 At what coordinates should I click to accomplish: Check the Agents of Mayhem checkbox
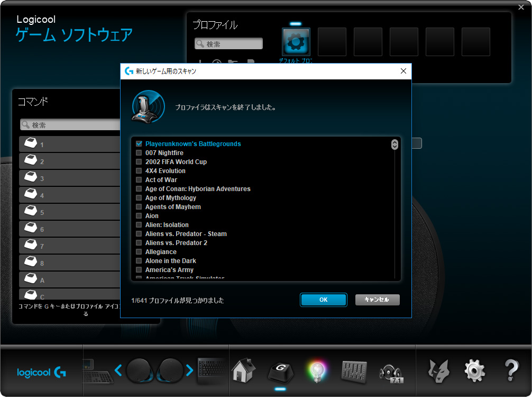[139, 207]
